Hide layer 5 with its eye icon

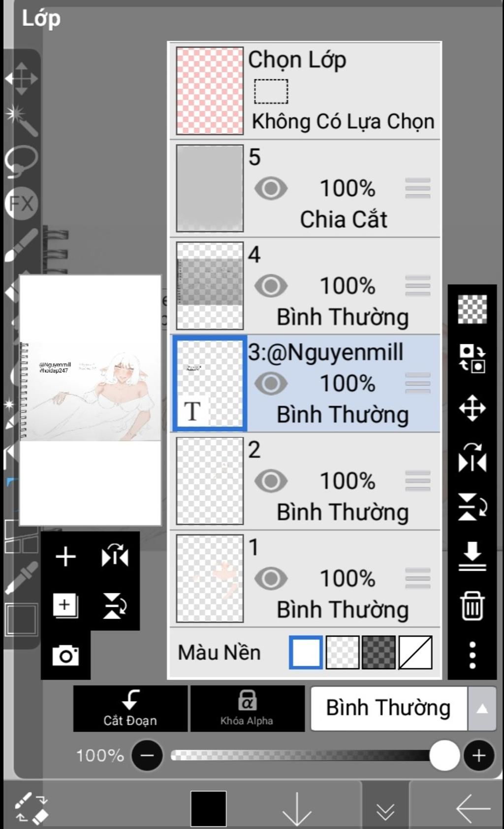(271, 189)
